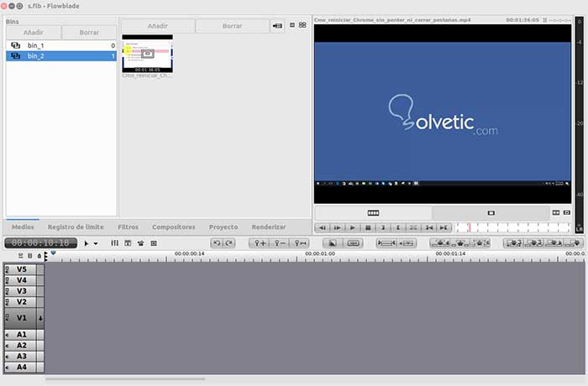Open the Registro de límite tab
The width and height of the screenshot is (588, 386).
[x=76, y=227]
